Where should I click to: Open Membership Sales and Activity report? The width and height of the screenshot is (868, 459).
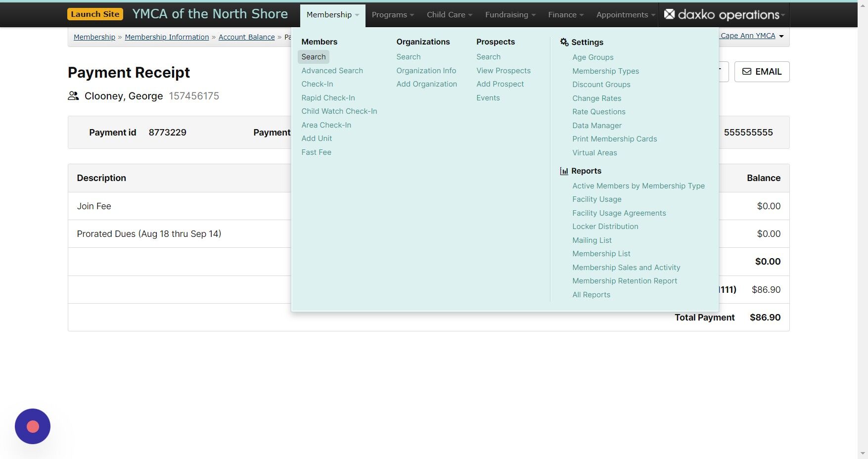pos(626,268)
